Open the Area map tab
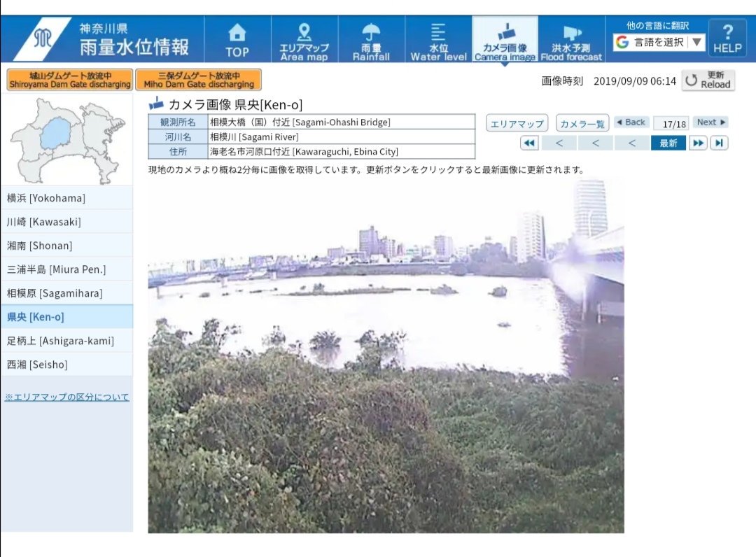Viewport: 756px width, 557px height. 304,39
